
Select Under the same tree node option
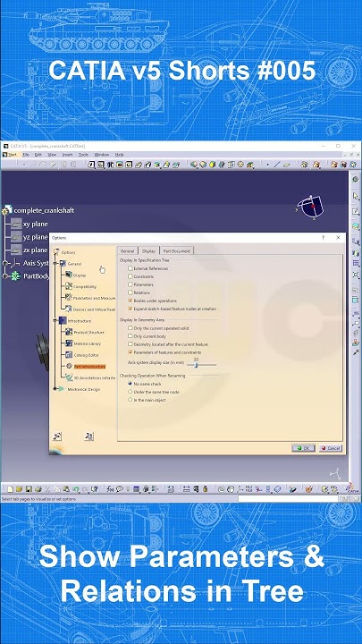tap(130, 392)
